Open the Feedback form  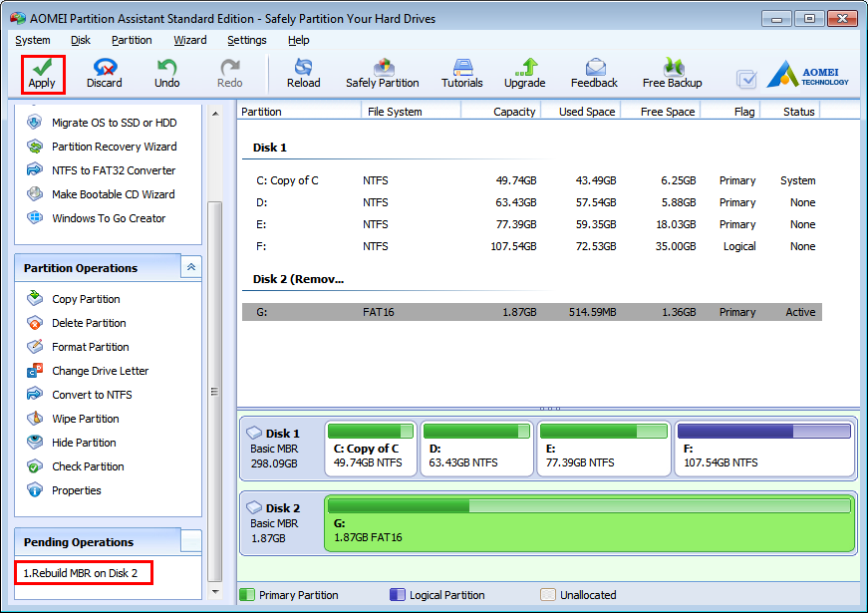594,74
